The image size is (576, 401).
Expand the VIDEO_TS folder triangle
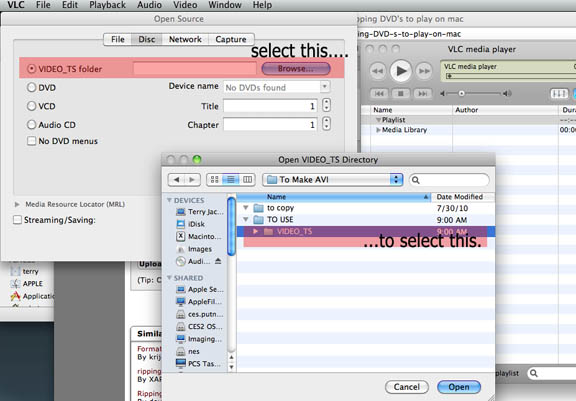255,231
